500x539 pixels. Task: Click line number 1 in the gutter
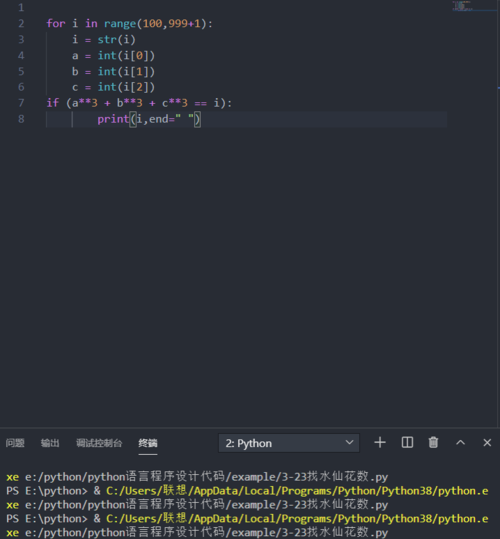coord(21,8)
